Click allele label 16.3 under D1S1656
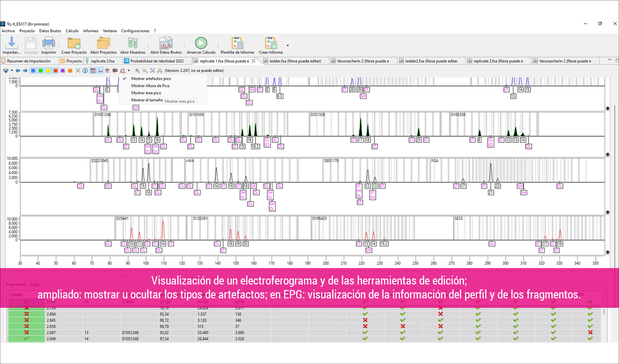The width and height of the screenshot is (619, 364). pos(256,146)
